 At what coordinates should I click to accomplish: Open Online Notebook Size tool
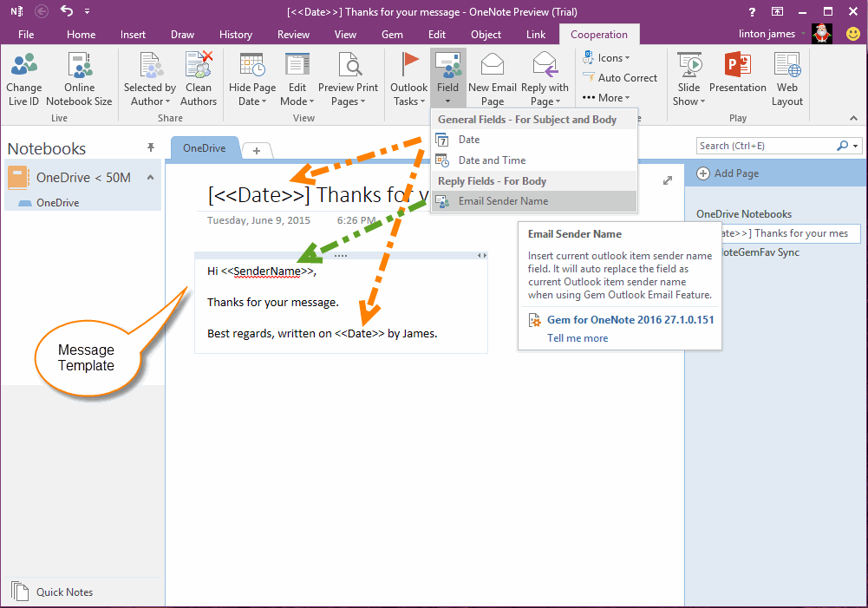tap(79, 79)
